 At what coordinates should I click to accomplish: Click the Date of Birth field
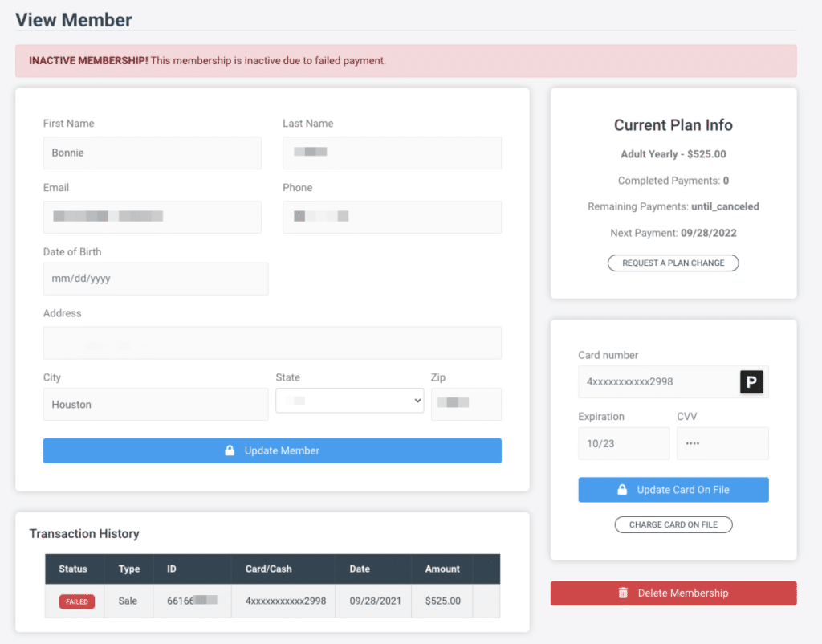coord(156,279)
